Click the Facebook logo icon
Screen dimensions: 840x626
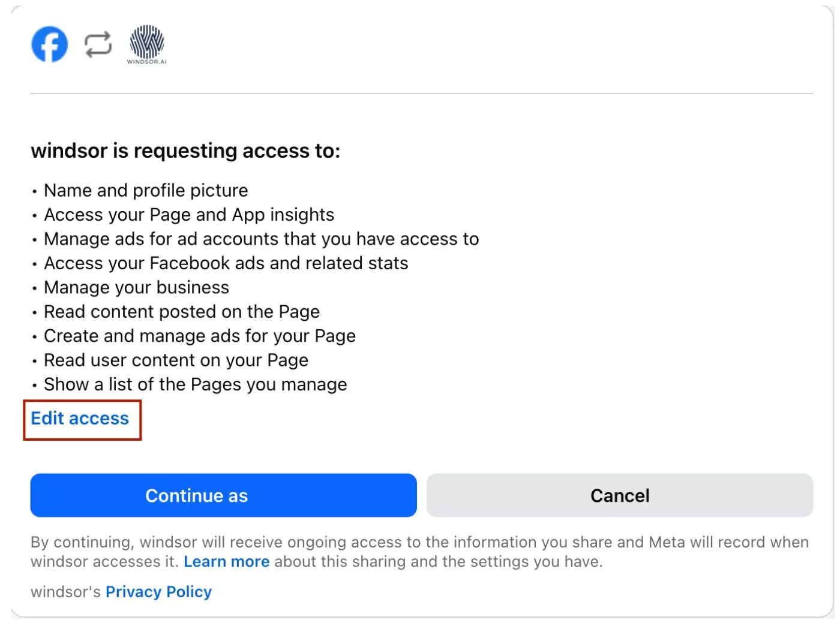(49, 44)
